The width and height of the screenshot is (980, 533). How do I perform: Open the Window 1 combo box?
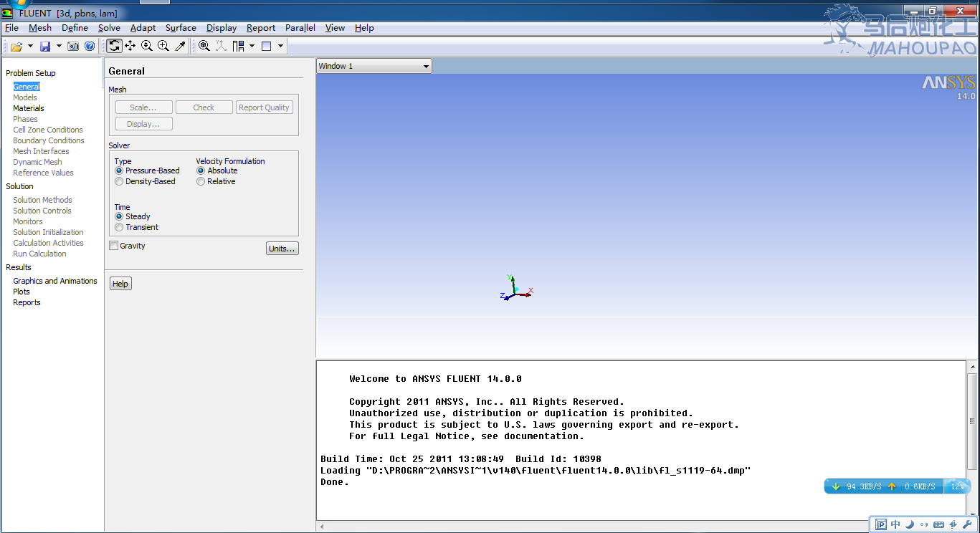374,66
